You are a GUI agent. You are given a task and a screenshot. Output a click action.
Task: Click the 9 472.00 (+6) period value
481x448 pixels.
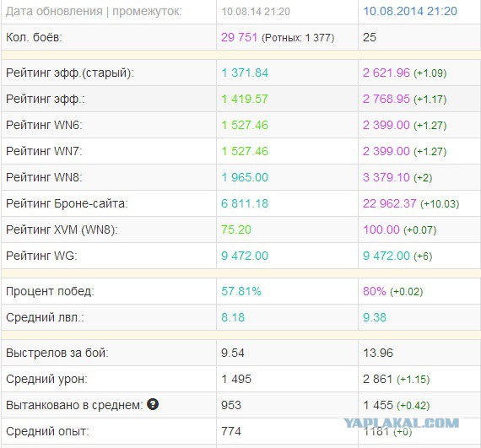(397, 256)
